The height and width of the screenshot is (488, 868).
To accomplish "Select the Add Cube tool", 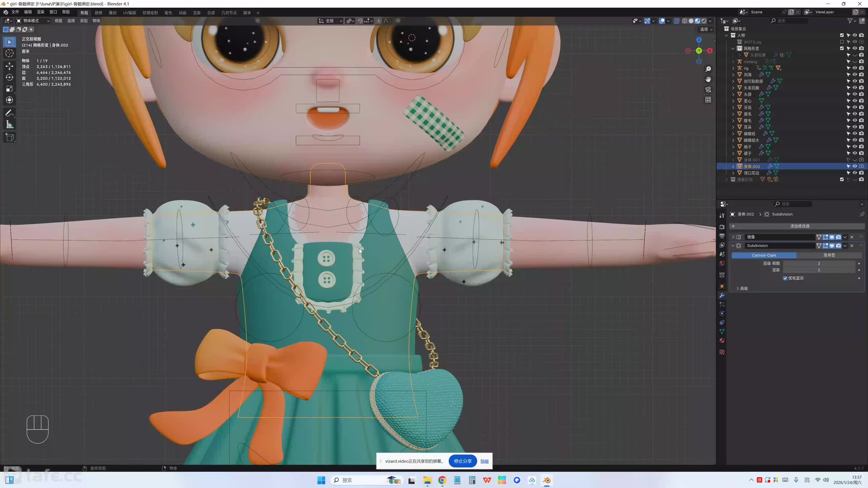I will click(9, 137).
